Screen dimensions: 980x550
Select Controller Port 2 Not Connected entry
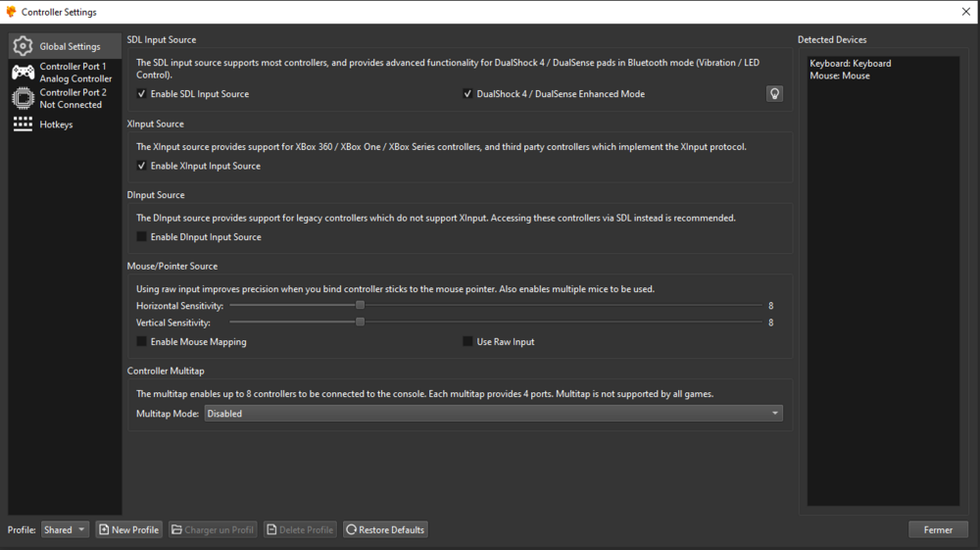pos(73,98)
